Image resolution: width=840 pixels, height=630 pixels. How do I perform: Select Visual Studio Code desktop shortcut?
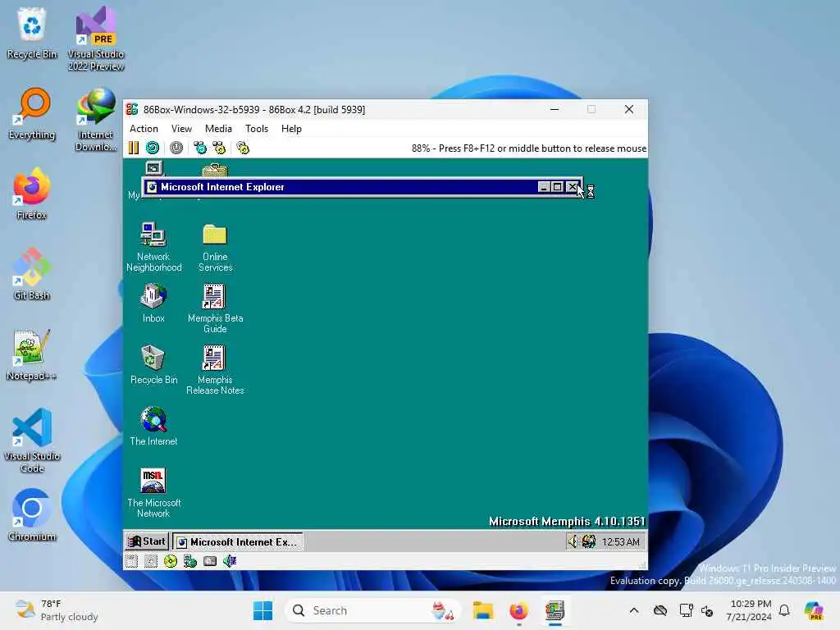pos(32,441)
